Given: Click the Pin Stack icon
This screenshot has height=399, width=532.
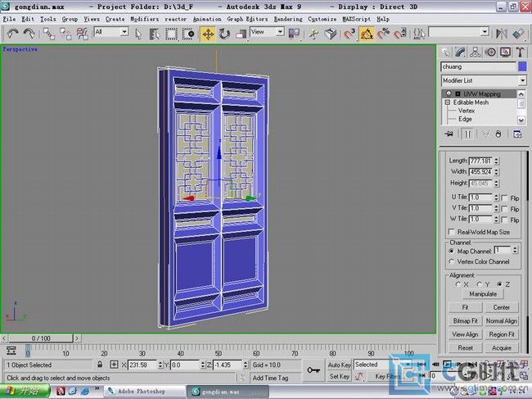Looking at the screenshot, I should (449, 134).
